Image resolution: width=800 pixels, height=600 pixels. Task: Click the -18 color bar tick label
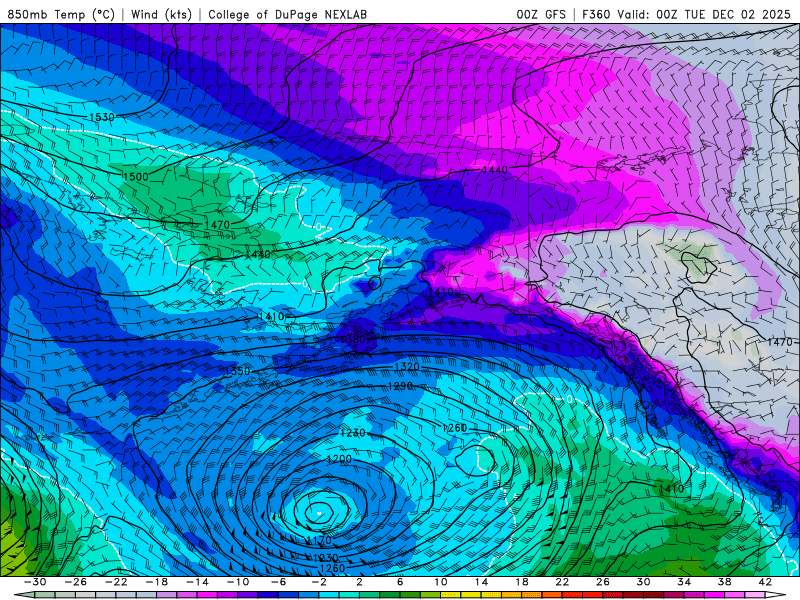(157, 582)
